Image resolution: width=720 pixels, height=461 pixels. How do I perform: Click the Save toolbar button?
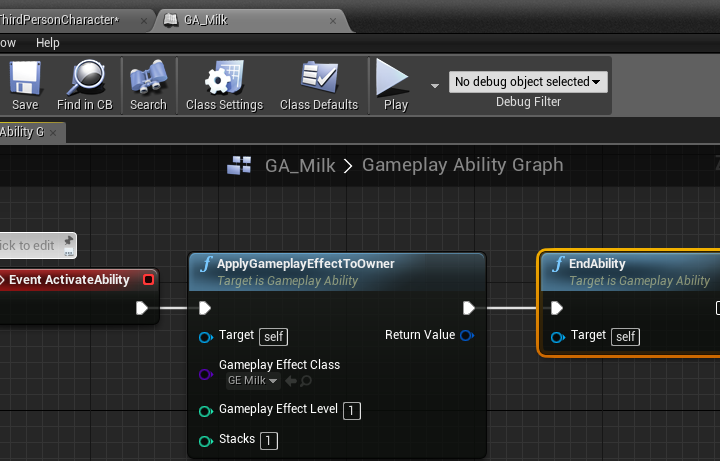(x=25, y=86)
